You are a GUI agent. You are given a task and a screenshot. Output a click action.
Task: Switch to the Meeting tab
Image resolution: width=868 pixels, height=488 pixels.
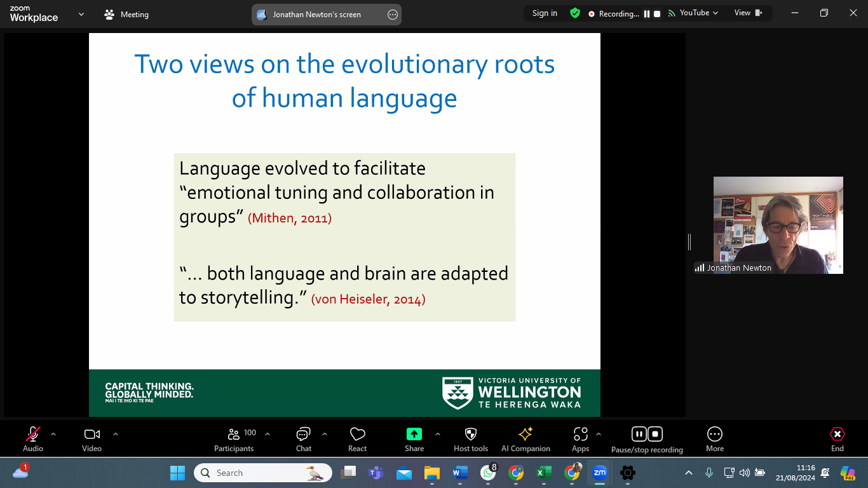[x=127, y=14]
